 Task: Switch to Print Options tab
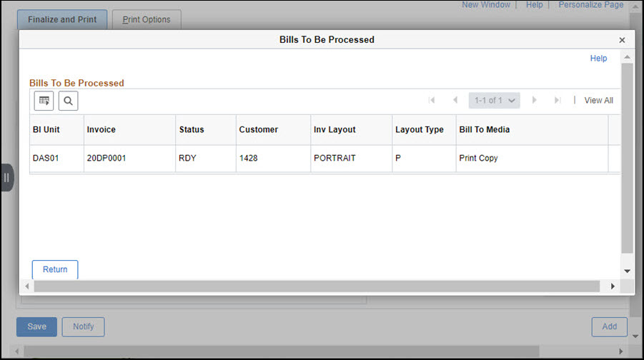147,19
